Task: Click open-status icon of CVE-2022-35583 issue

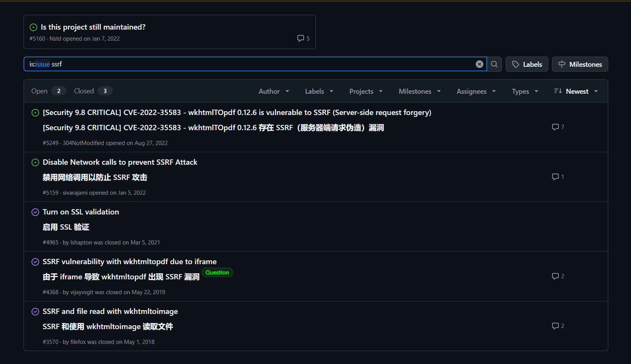Action: pyautogui.click(x=35, y=113)
